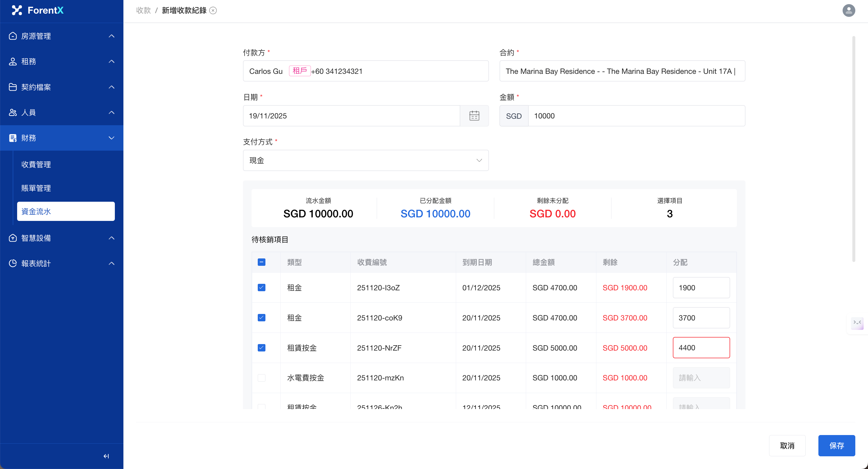Open the floating assistant widget icon

857,323
